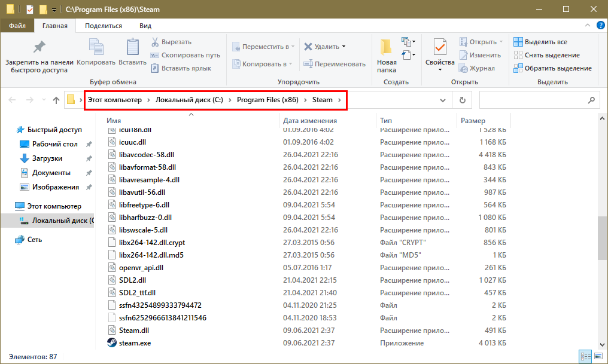Viewport: 608px width, 364px height.
Task: Open the Удалить dropdown arrow
Action: (x=343, y=47)
